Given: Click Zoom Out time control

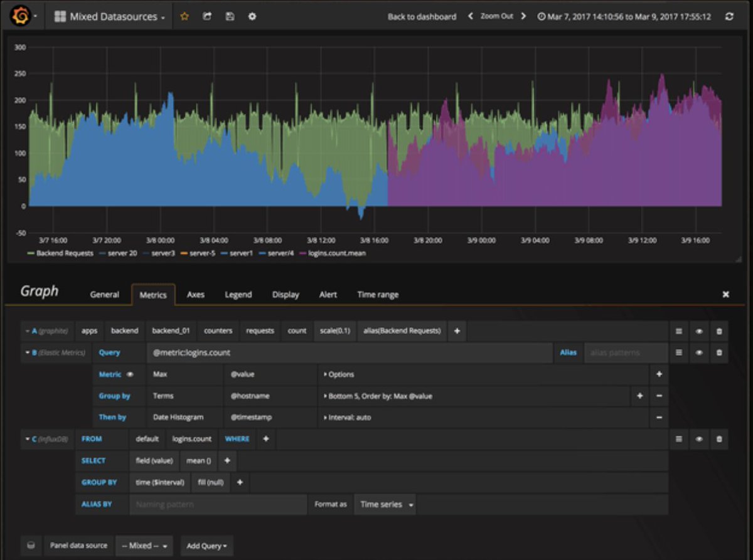Looking at the screenshot, I should pyautogui.click(x=497, y=17).
